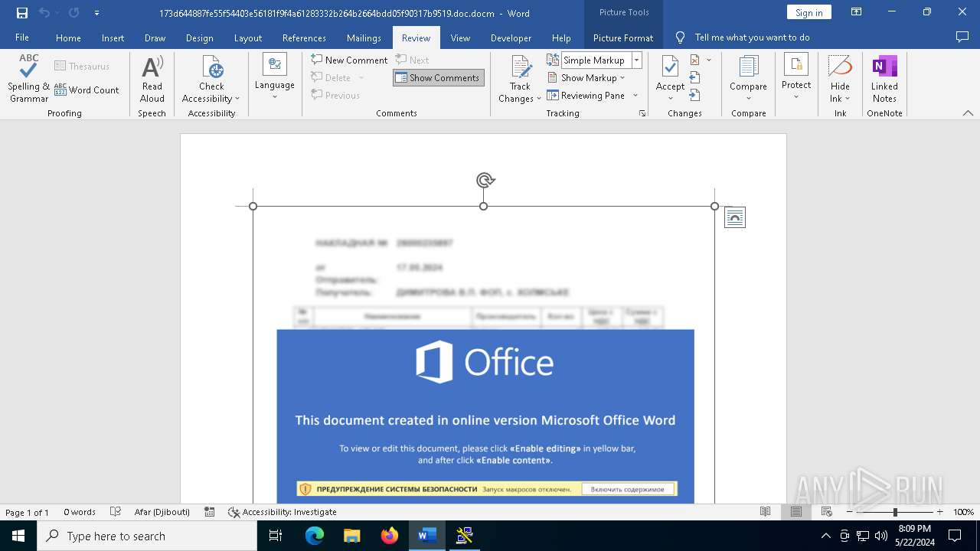Screen dimensions: 980x551
Task: Go to Next comment
Action: (413, 60)
